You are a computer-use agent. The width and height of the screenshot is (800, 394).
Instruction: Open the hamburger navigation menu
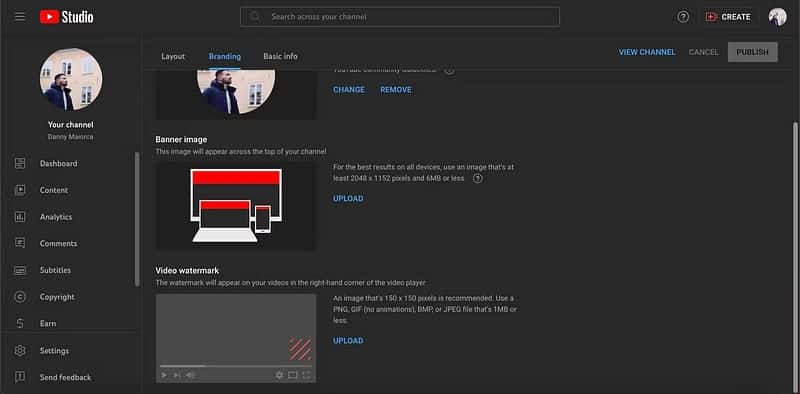point(20,17)
